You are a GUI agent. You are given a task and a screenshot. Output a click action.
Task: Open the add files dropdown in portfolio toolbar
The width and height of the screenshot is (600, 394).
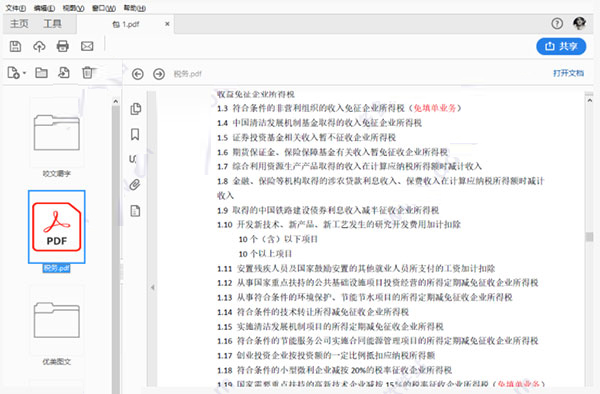pyautogui.click(x=17, y=73)
